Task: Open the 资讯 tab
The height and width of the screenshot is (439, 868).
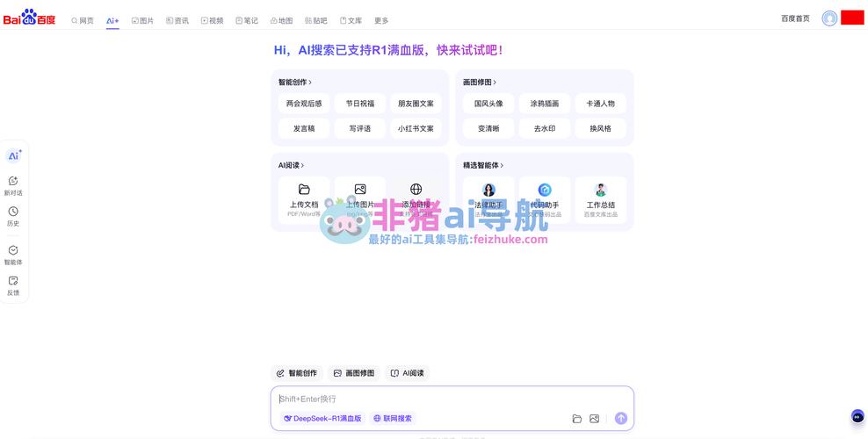Action: 177,20
